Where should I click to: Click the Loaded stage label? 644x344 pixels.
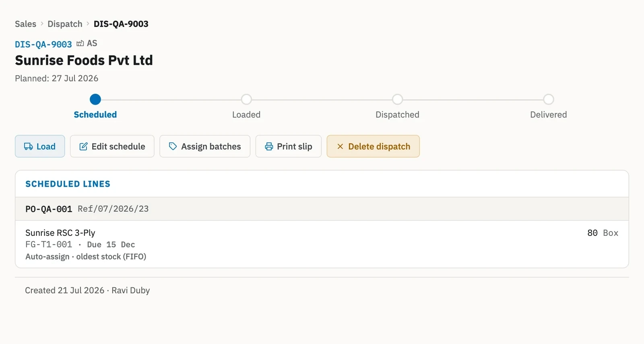[246, 115]
